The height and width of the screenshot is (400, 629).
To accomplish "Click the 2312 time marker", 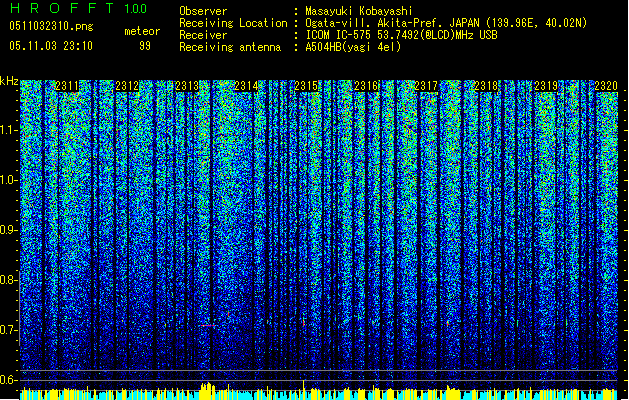I will point(127,86).
